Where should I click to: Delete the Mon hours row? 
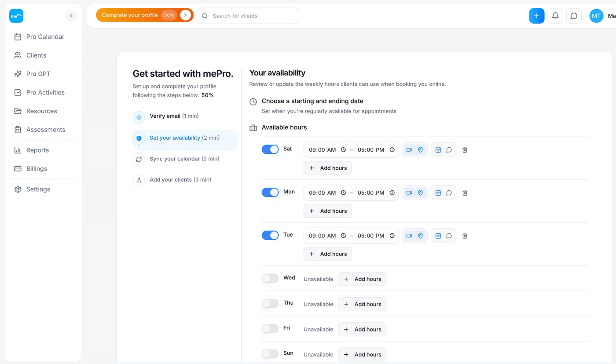pos(465,193)
